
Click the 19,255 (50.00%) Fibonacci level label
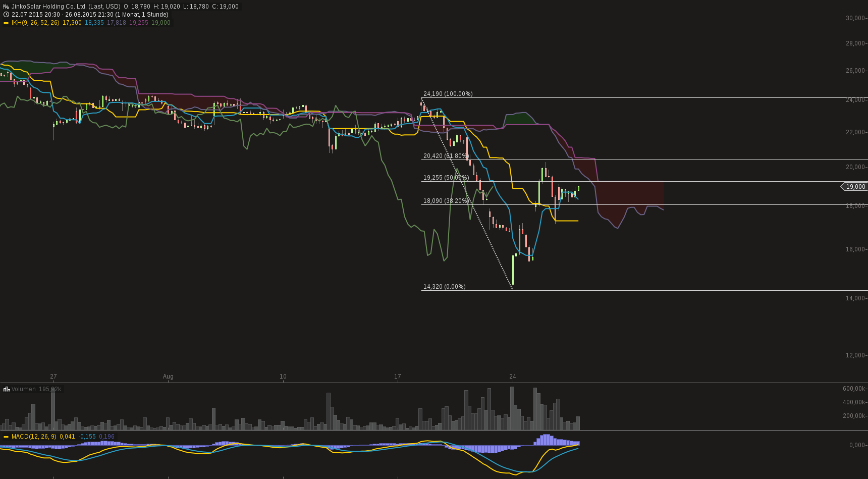446,177
